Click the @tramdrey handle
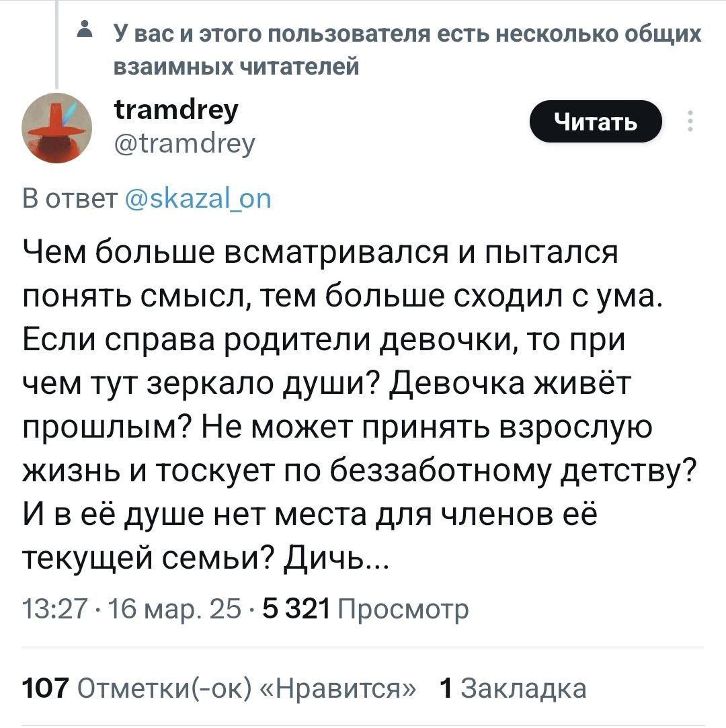This screenshot has height=728, width=726. (185, 143)
